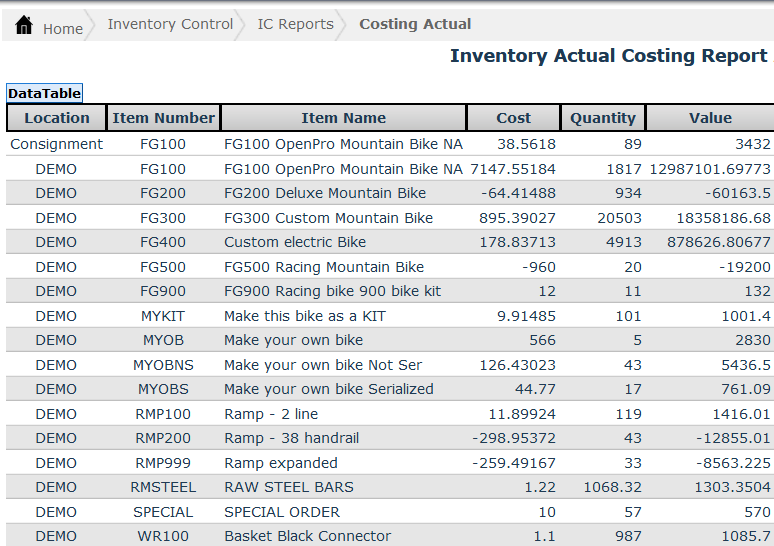Select the Consignment location cell

click(x=56, y=144)
